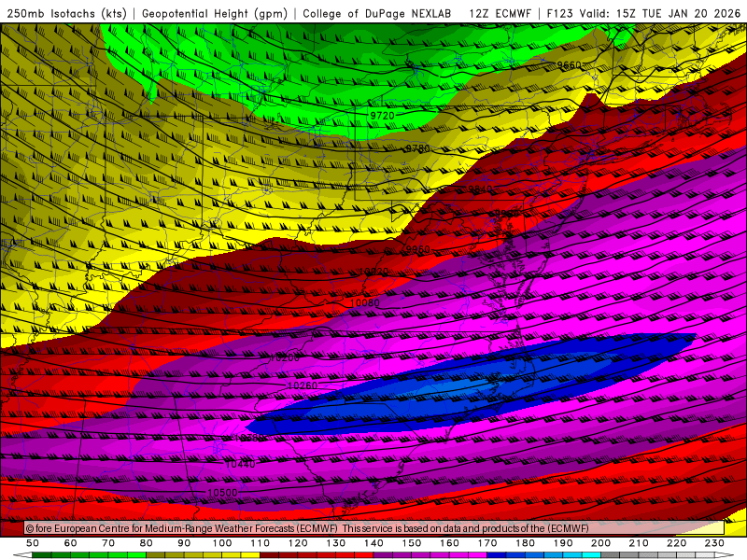The height and width of the screenshot is (560, 747).
Task: Click the '12Z ECMWF' model run text
Action: click(x=500, y=14)
